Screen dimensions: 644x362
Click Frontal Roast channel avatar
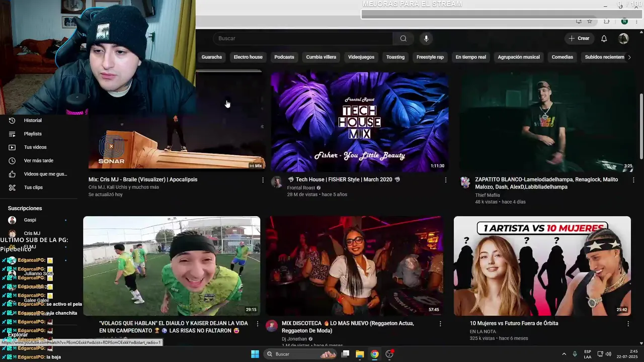[x=277, y=182]
